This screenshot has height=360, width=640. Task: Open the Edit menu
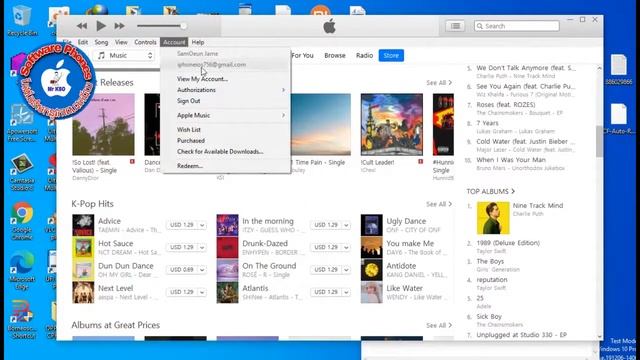(83, 42)
